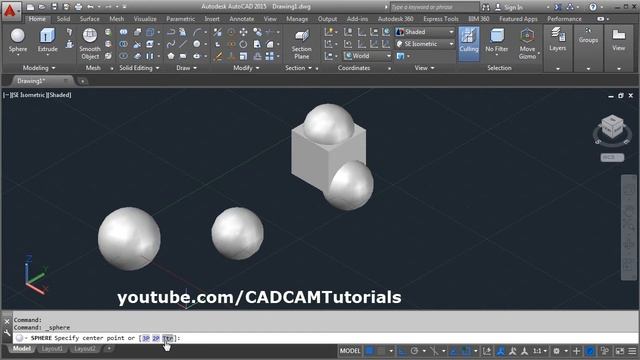Open the SE Isometric view dropdown
The height and width of the screenshot is (360, 640).
[425, 44]
